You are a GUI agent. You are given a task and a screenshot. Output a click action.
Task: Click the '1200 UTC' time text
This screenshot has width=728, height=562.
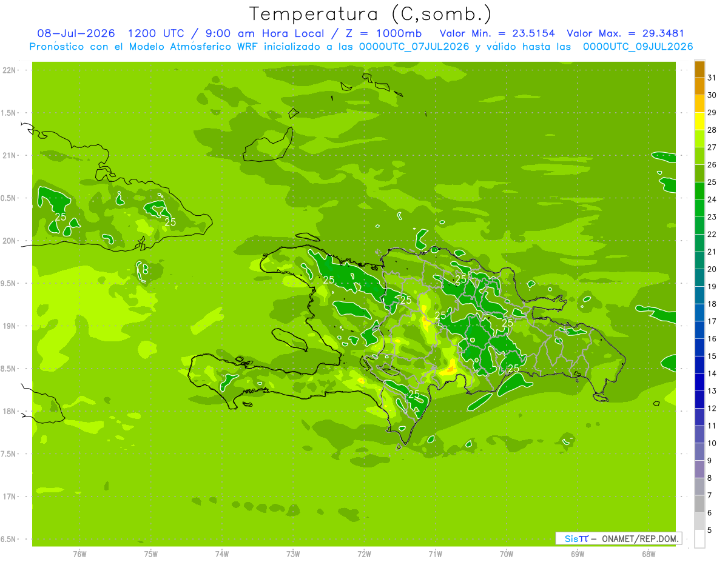(x=158, y=33)
